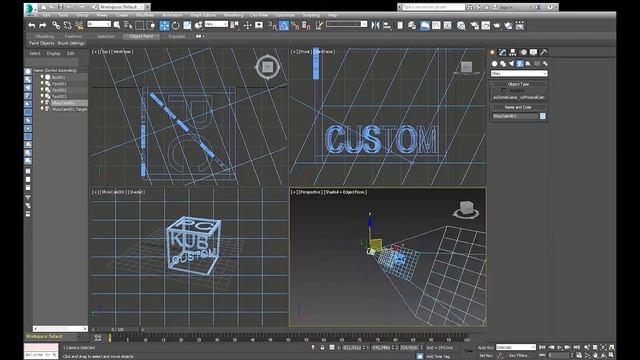The image size is (640, 360).
Task: Toggle the Key Mode button beside frame field
Action: point(542,355)
